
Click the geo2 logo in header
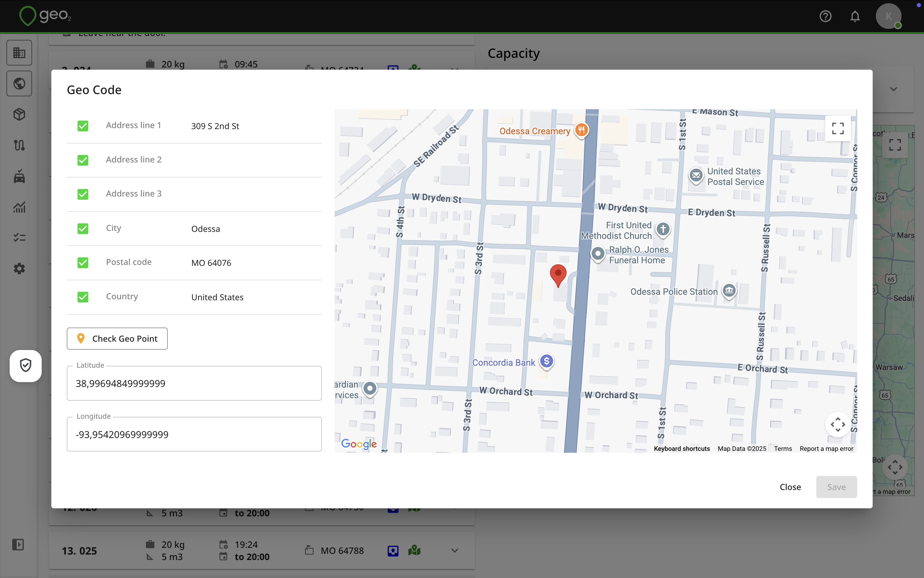pyautogui.click(x=45, y=16)
